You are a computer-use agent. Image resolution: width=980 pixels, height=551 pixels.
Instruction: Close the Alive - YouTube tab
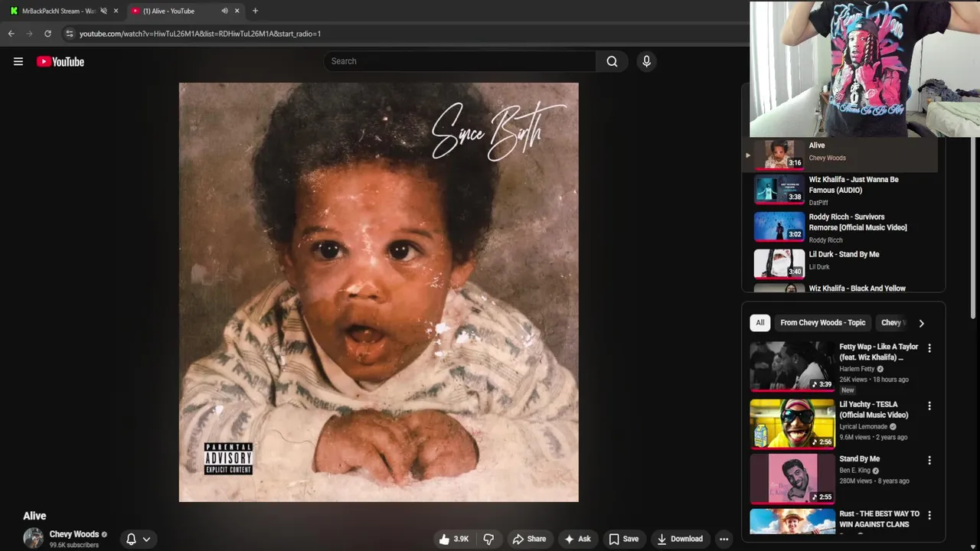(237, 11)
